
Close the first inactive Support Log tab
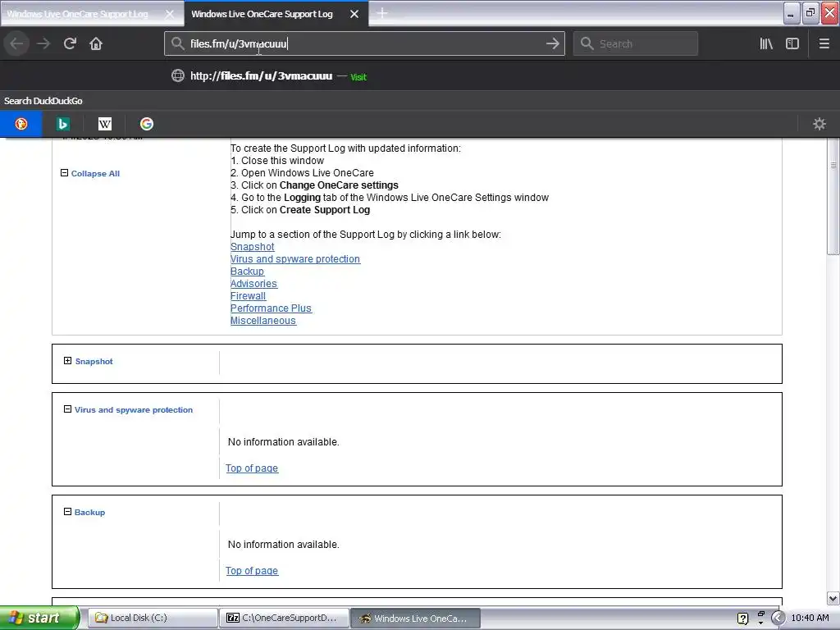point(169,14)
